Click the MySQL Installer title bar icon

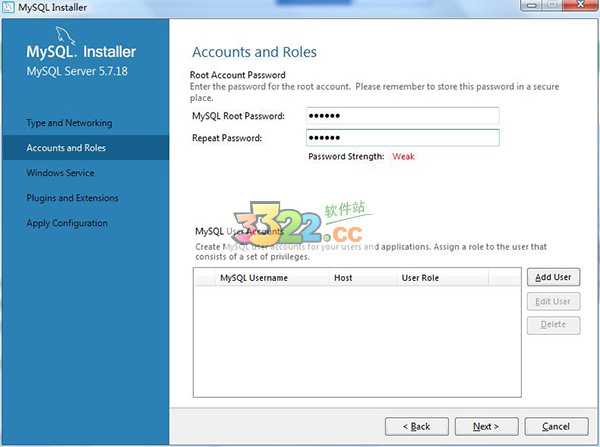(x=8, y=7)
